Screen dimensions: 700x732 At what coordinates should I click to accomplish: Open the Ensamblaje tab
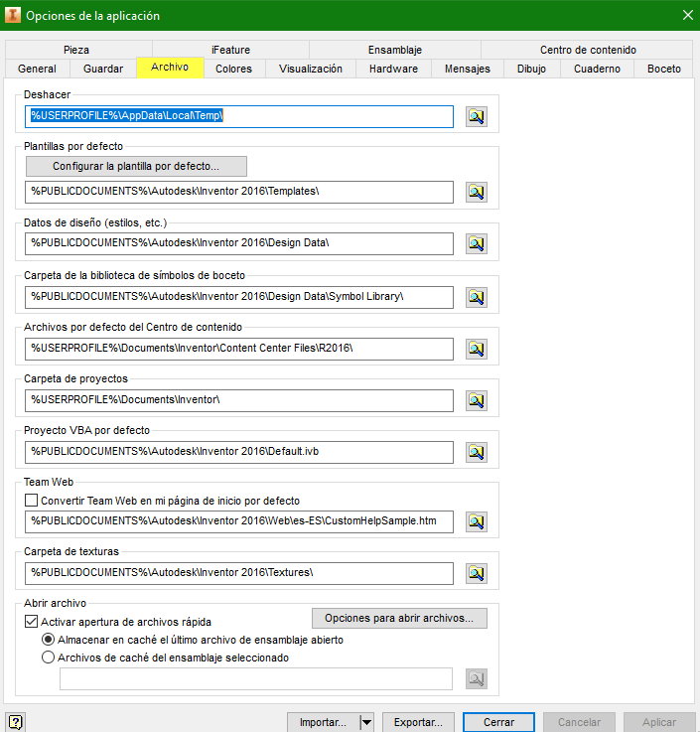tap(395, 50)
